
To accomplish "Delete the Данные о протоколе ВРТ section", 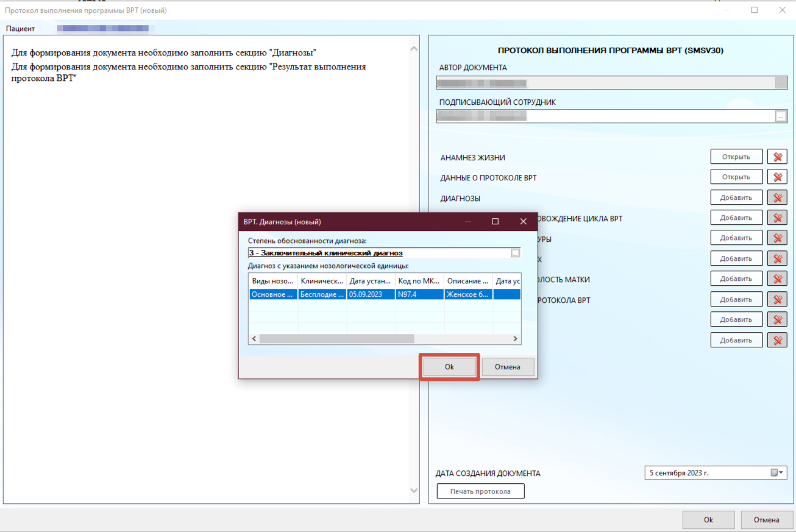I will click(x=777, y=177).
